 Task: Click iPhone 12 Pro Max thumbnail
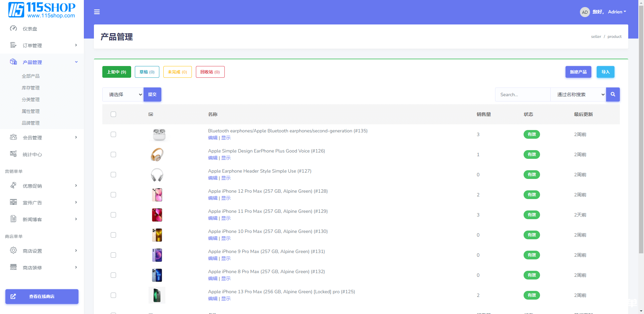click(x=157, y=195)
